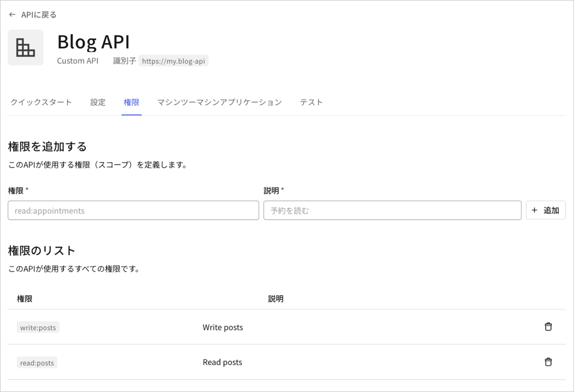
Task: Select the 権限 tab
Action: (131, 102)
